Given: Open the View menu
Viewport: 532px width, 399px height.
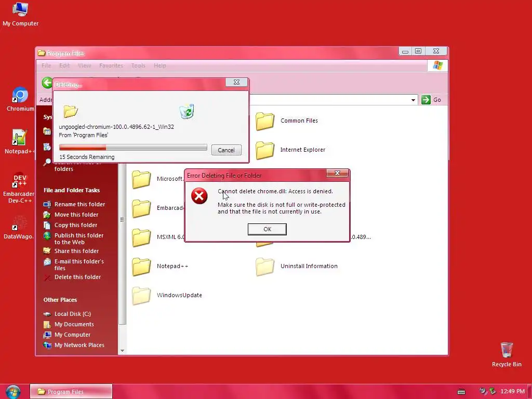Looking at the screenshot, I should coord(85,65).
